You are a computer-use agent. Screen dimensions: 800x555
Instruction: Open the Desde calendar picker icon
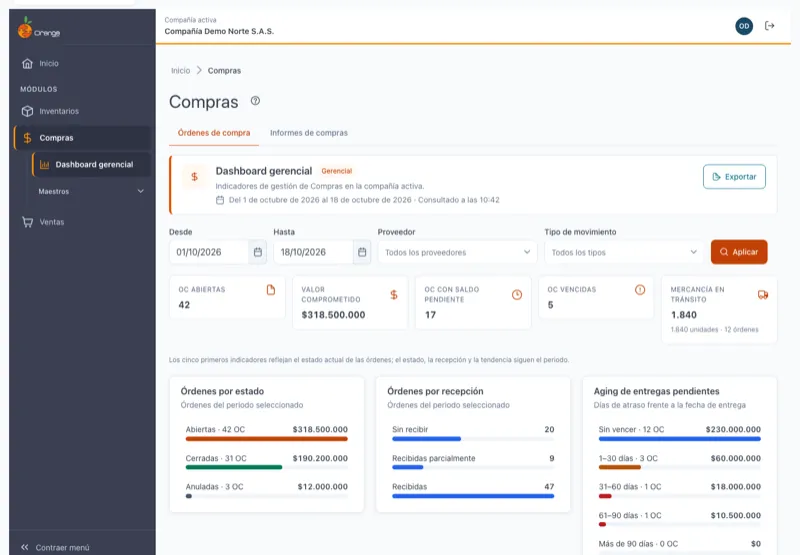pyautogui.click(x=258, y=252)
